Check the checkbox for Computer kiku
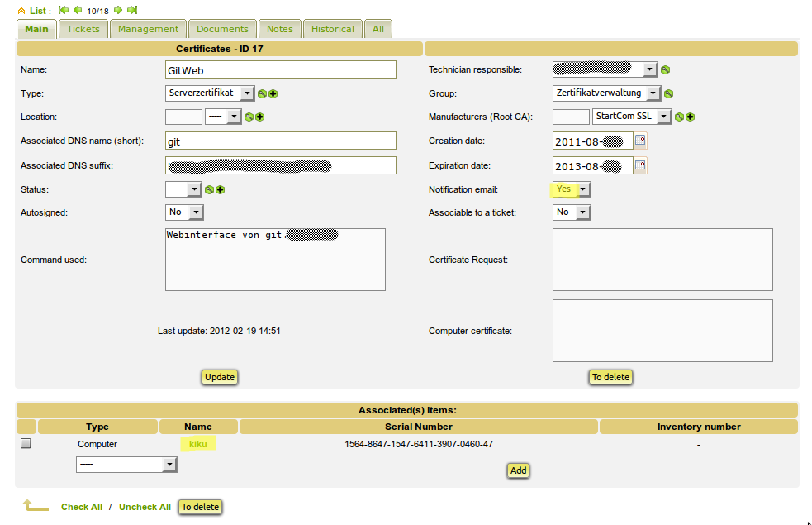This screenshot has height=525, width=812. pyautogui.click(x=26, y=444)
